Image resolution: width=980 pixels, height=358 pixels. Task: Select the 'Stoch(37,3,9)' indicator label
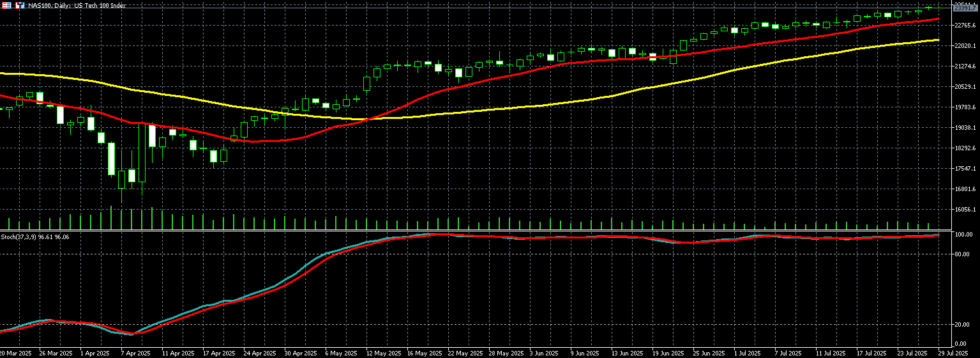(18, 237)
